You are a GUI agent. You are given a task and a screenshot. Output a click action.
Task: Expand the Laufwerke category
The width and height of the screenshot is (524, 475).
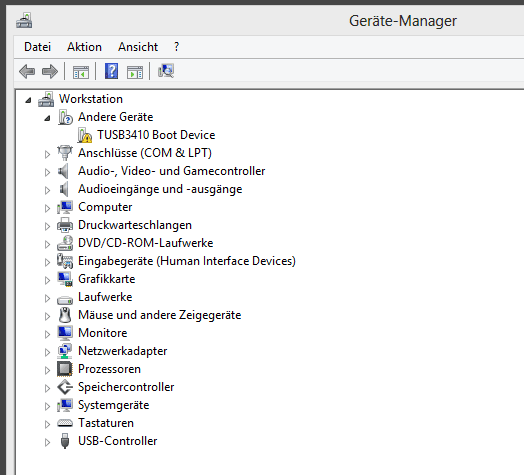click(47, 298)
